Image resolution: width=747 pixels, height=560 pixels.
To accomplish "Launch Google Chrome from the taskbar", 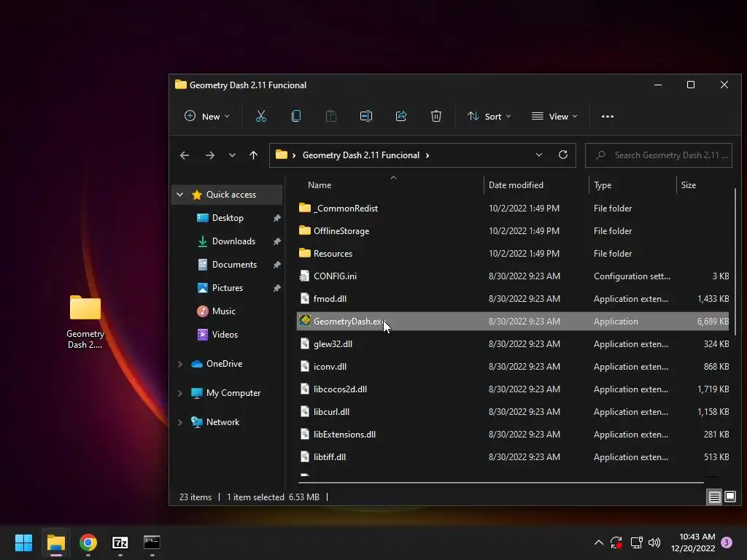I will click(x=88, y=542).
